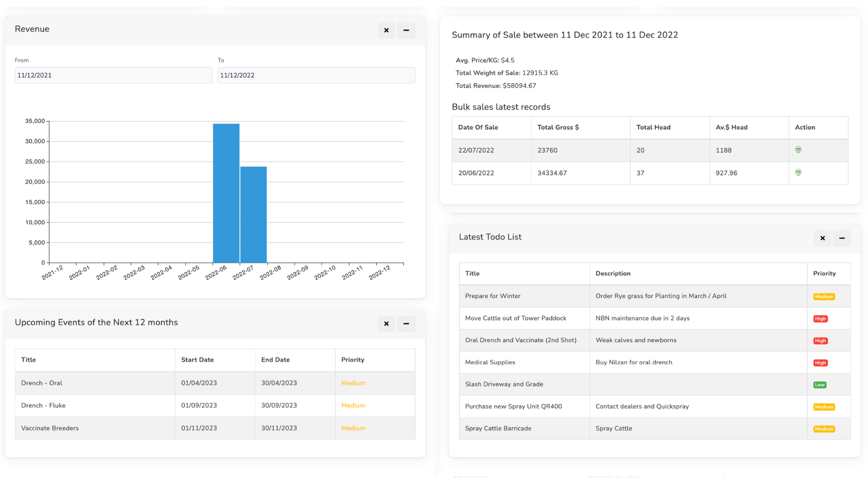Minimize the Upcoming Events panel

[x=406, y=324]
